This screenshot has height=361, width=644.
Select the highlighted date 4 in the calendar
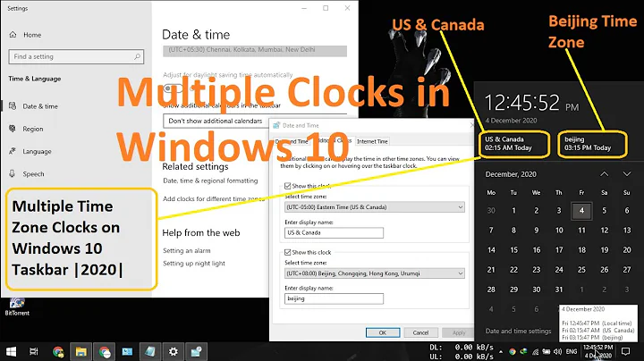pyautogui.click(x=581, y=211)
